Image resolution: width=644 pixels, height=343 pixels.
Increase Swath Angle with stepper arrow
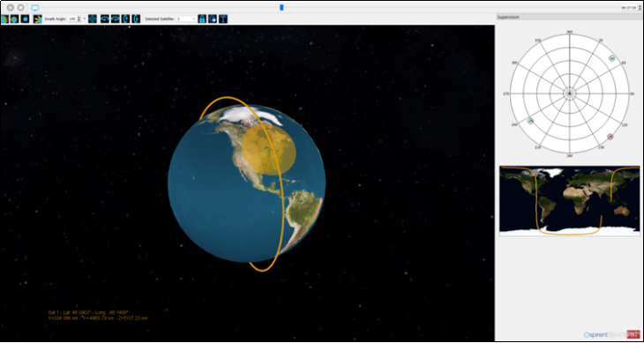(79, 18)
